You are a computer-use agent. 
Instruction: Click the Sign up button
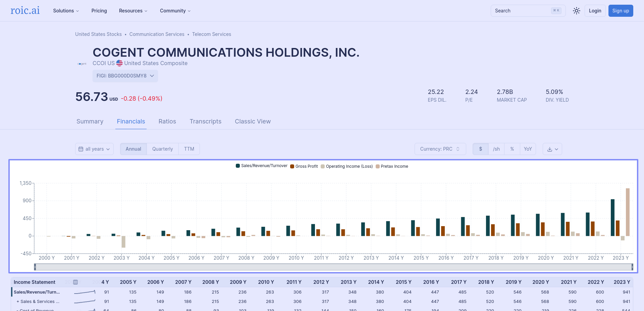tap(621, 11)
